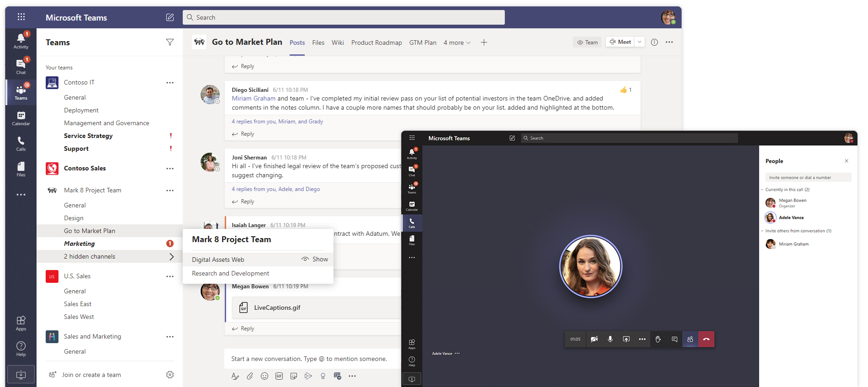Open Help in the main left sidebar
The height and width of the screenshot is (387, 868).
21,349
